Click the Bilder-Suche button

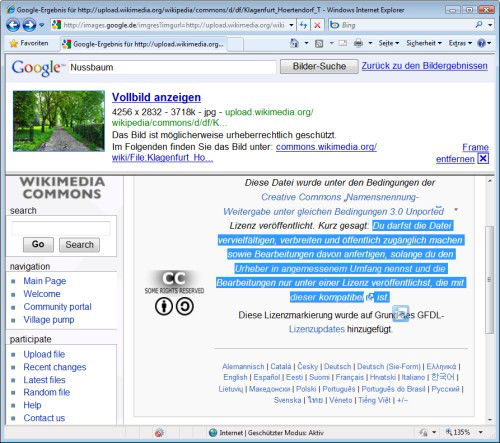coord(319,66)
